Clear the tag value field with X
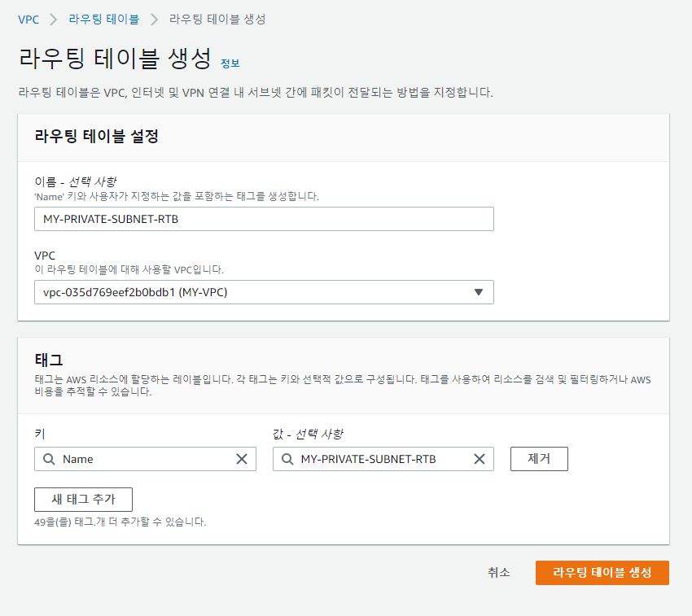The image size is (692, 616). [x=480, y=459]
